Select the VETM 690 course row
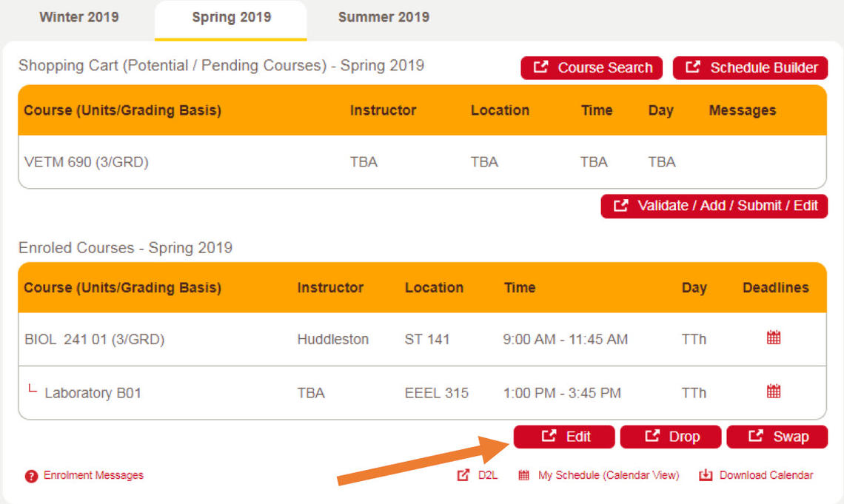Screen dimensions: 844x504 coord(87,162)
